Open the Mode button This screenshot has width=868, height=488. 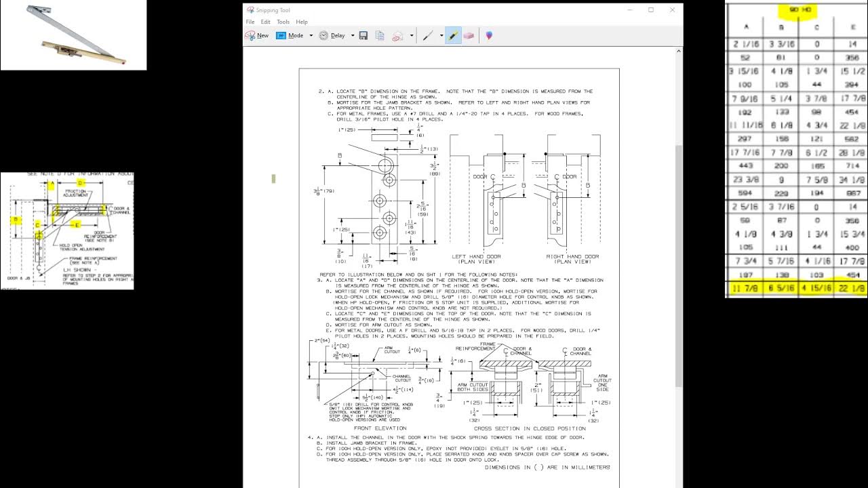coord(290,35)
